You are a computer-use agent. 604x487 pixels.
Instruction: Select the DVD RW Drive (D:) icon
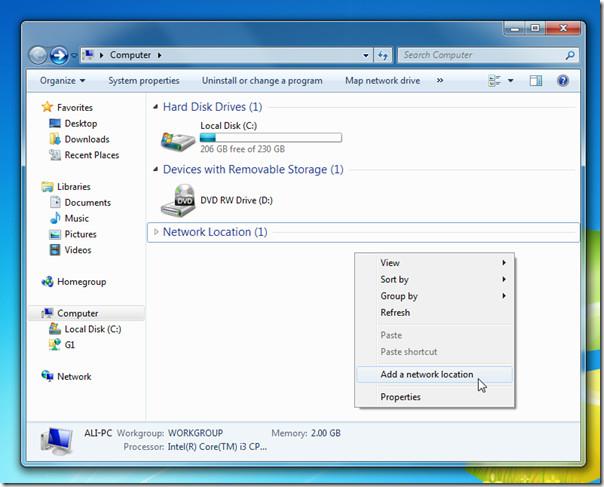point(178,200)
